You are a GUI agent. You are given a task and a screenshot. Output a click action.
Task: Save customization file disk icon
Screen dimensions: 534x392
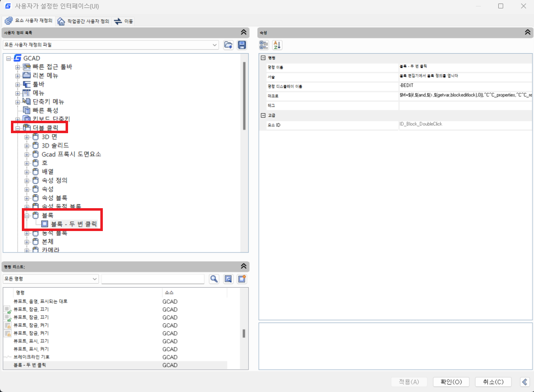242,45
